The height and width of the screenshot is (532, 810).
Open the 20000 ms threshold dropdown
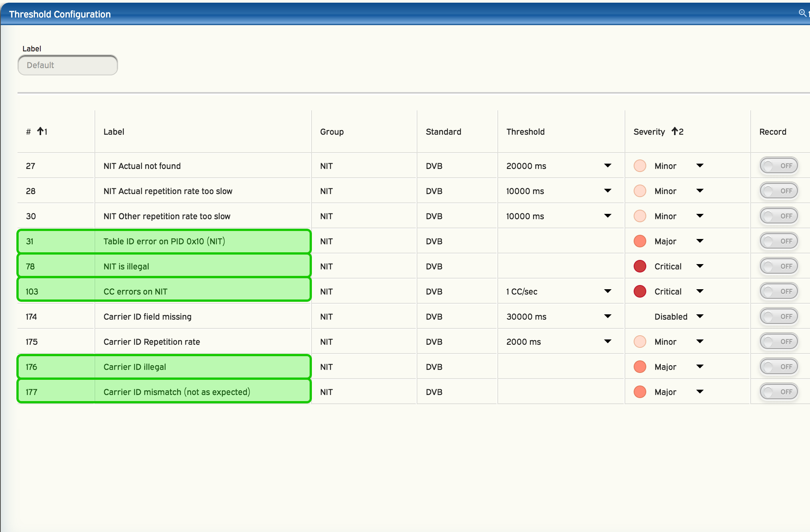pos(607,166)
